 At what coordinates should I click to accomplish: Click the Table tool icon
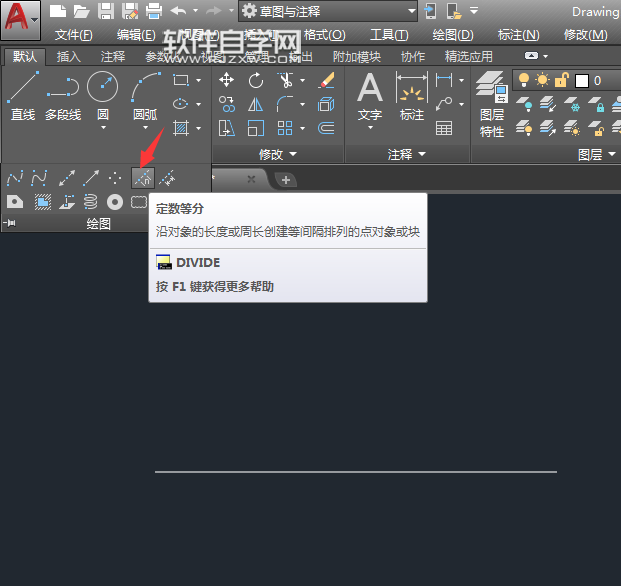tap(444, 128)
